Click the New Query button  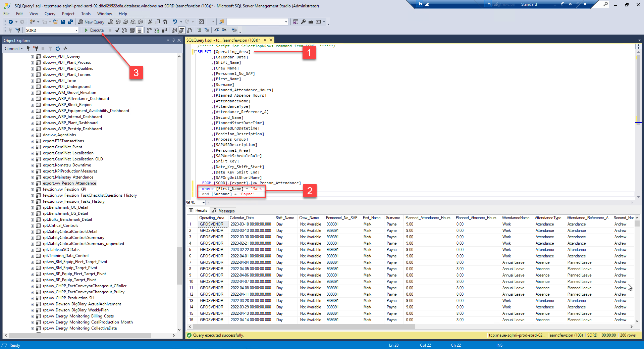click(91, 22)
